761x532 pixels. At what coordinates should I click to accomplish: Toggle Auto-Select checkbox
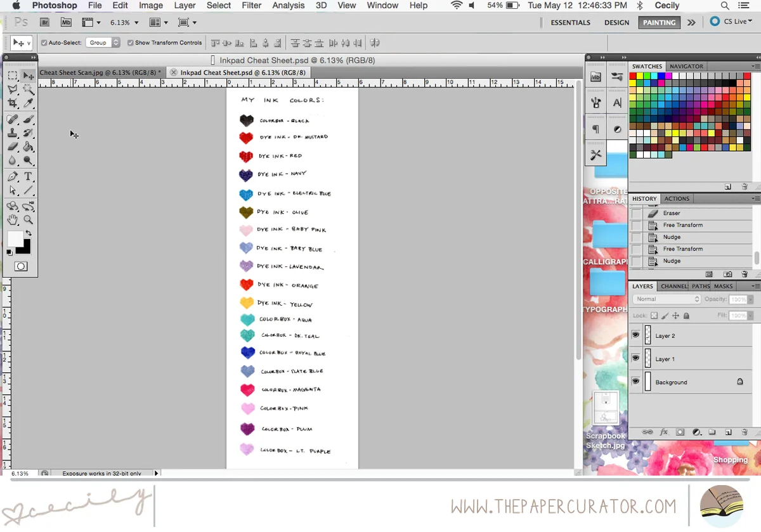[x=44, y=42]
